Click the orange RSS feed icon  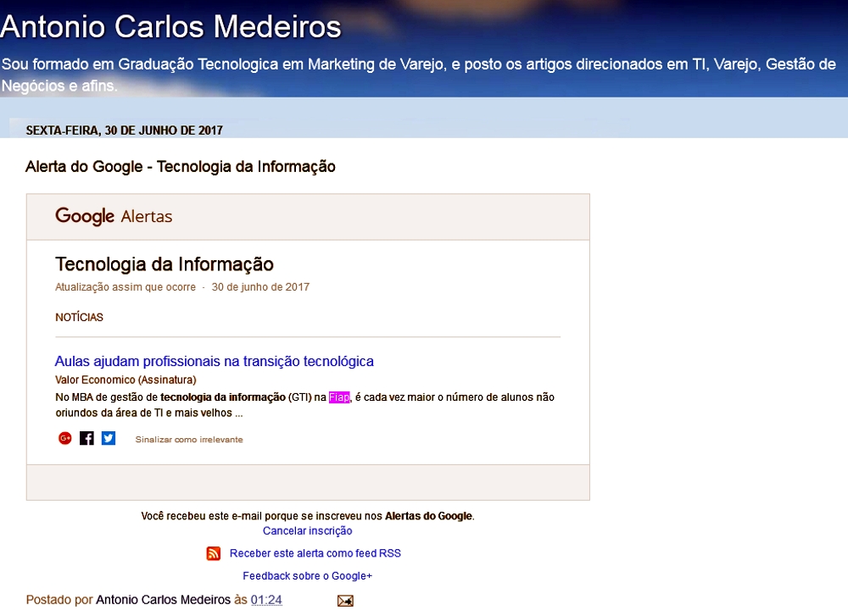(x=214, y=553)
